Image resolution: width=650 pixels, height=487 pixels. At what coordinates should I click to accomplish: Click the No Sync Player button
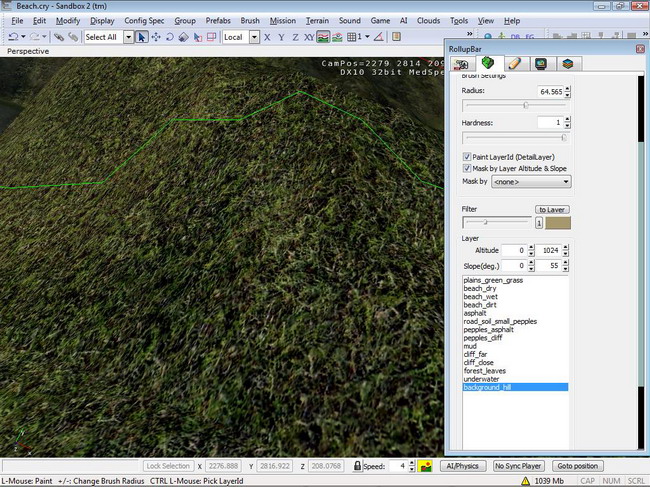pos(518,466)
